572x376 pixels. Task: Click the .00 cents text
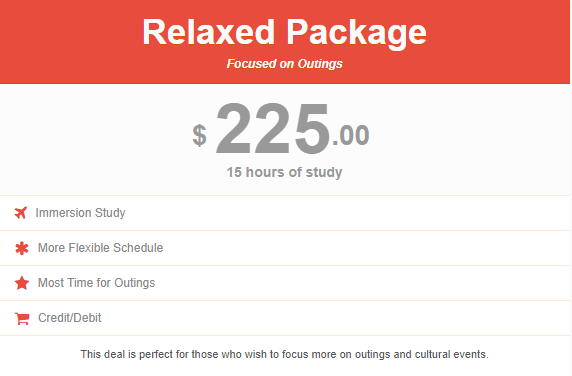coord(351,136)
